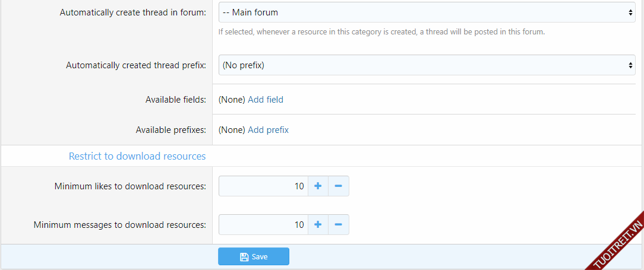Click the 'Available fields' label
644x270 pixels.
pyautogui.click(x=176, y=100)
